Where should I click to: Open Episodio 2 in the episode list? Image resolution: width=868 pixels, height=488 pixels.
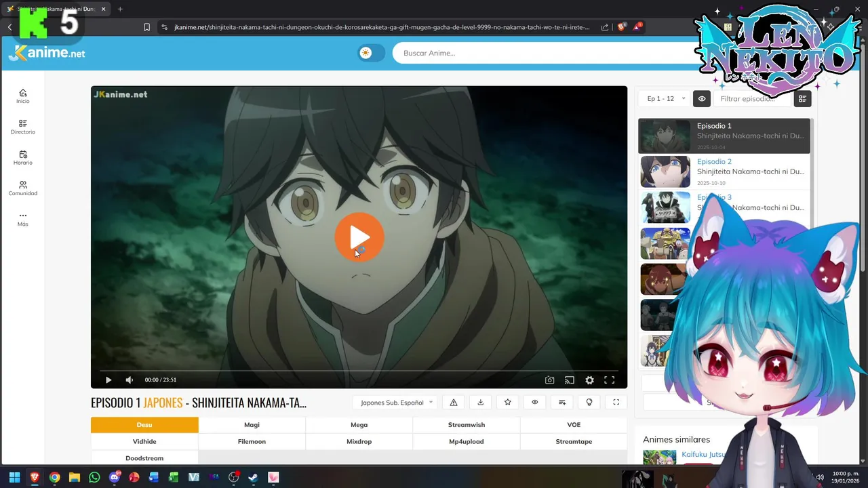click(724, 171)
